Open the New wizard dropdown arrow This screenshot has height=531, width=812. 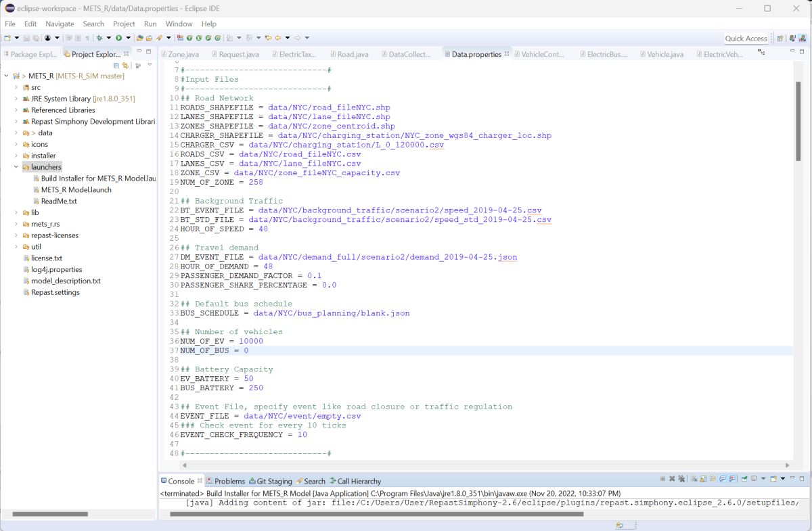pyautogui.click(x=17, y=38)
